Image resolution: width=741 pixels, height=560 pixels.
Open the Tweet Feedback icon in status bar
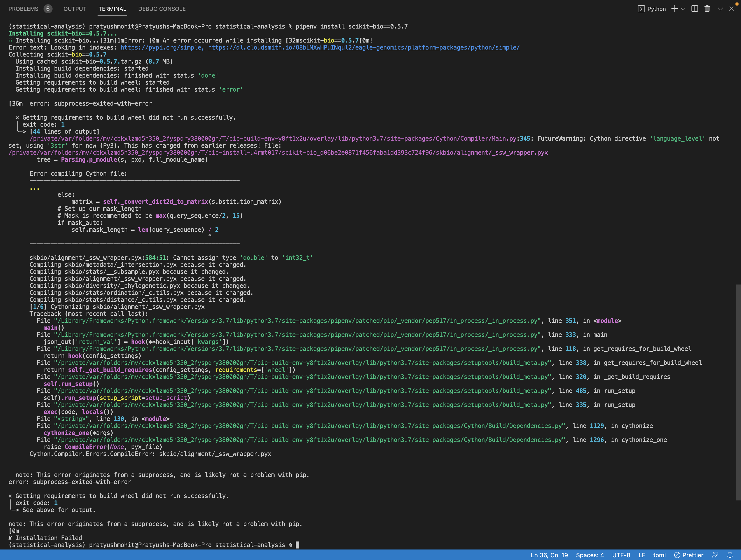tap(715, 555)
